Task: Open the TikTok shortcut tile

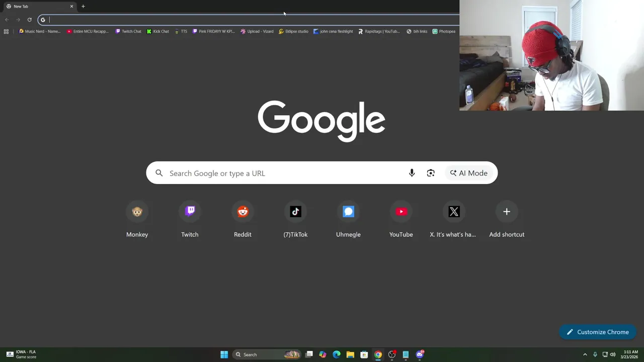Action: 295,220
